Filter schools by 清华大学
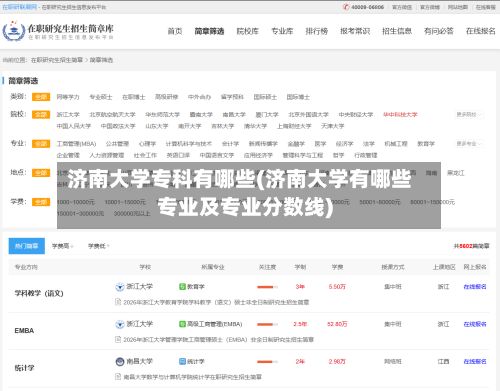Viewport: 500px width, 391px height. click(255, 126)
